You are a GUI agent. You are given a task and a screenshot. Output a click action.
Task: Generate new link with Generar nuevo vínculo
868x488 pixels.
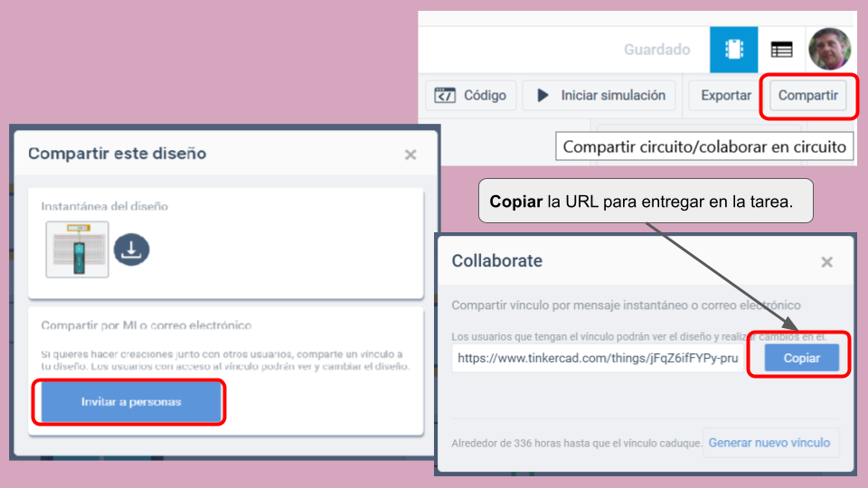pyautogui.click(x=769, y=443)
